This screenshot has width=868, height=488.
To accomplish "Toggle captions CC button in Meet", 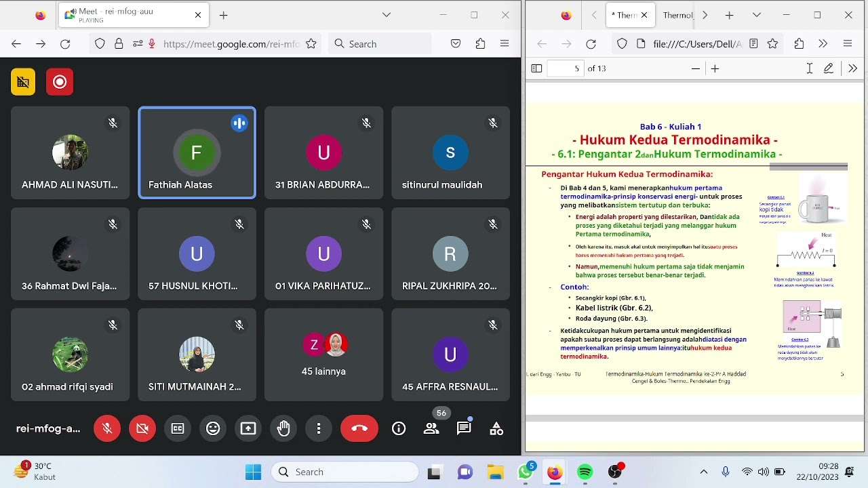I will pos(178,428).
